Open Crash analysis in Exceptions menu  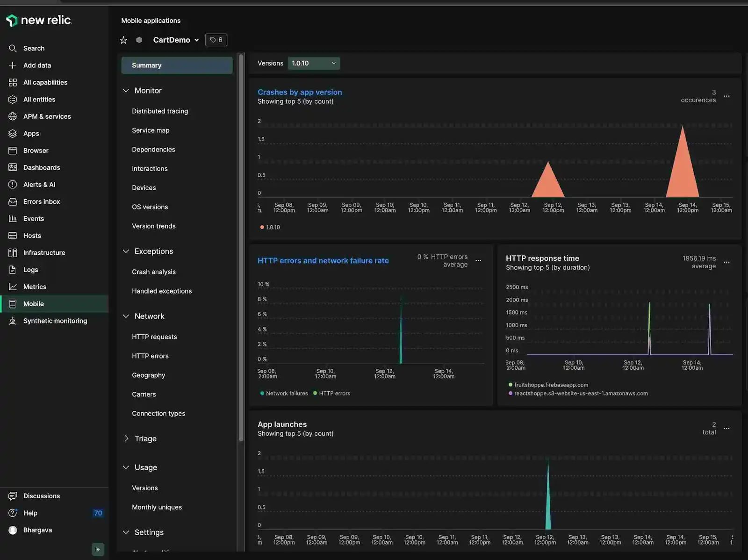click(x=154, y=272)
